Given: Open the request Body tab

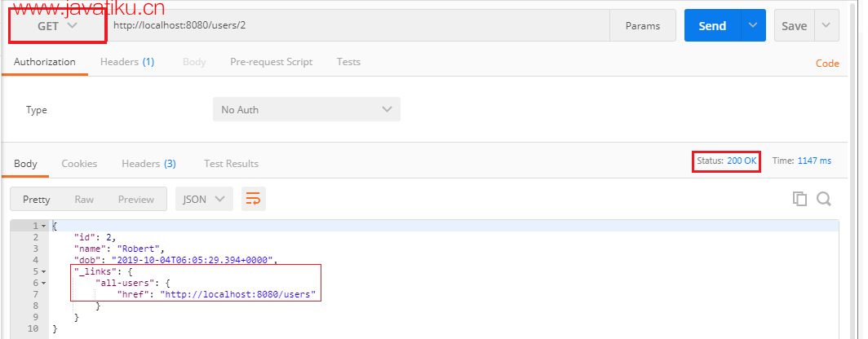Looking at the screenshot, I should pyautogui.click(x=194, y=62).
